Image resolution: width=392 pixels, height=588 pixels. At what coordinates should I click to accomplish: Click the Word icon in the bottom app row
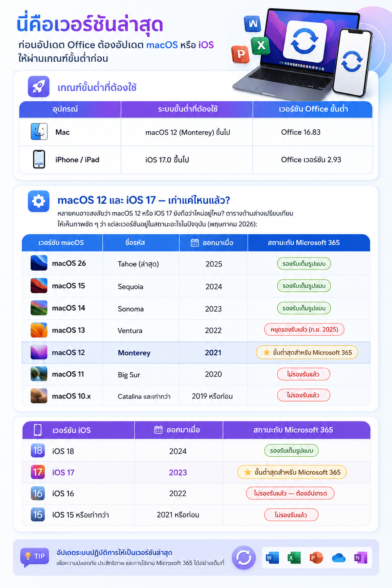pyautogui.click(x=272, y=558)
